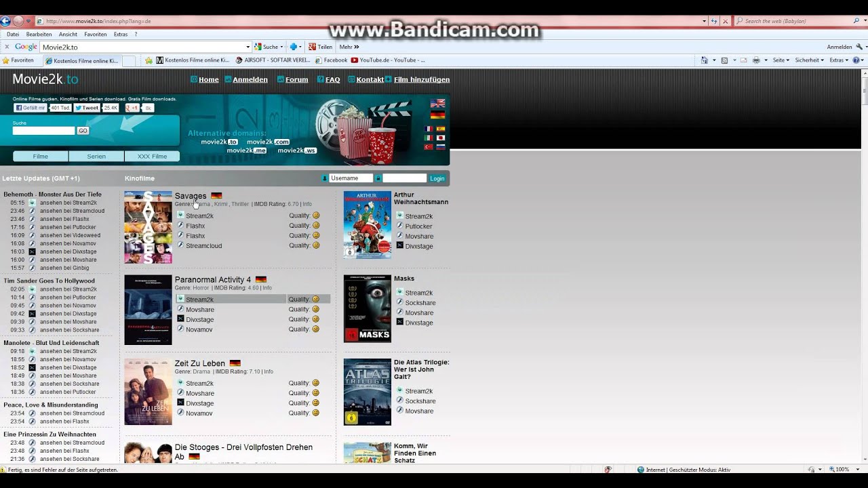
Task: Switch to the Filme tab
Action: [41, 156]
